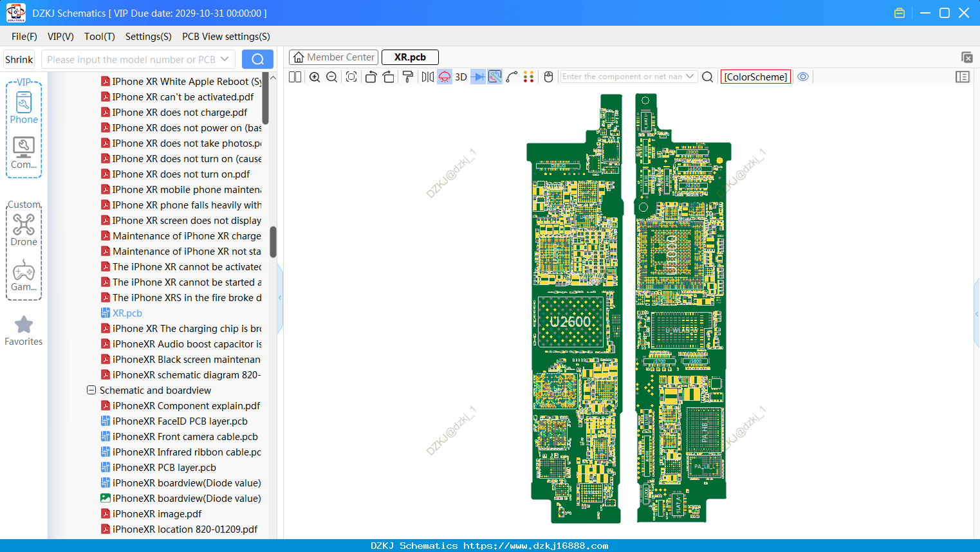Viewport: 980px width, 552px height.
Task: Open XR.pcb in the file tree
Action: pos(127,313)
